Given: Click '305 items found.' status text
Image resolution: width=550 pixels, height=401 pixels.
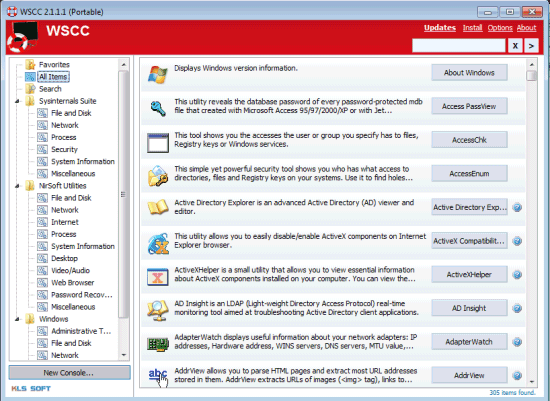Looking at the screenshot, I should (512, 393).
